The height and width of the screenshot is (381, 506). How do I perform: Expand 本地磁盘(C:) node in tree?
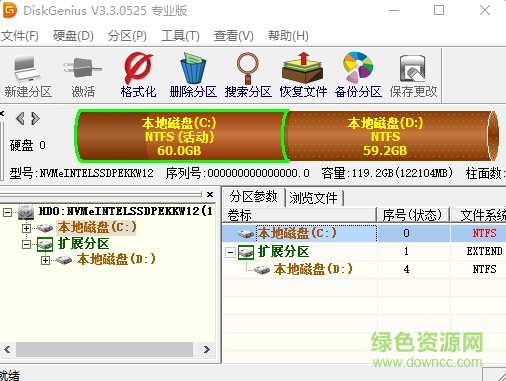point(26,228)
